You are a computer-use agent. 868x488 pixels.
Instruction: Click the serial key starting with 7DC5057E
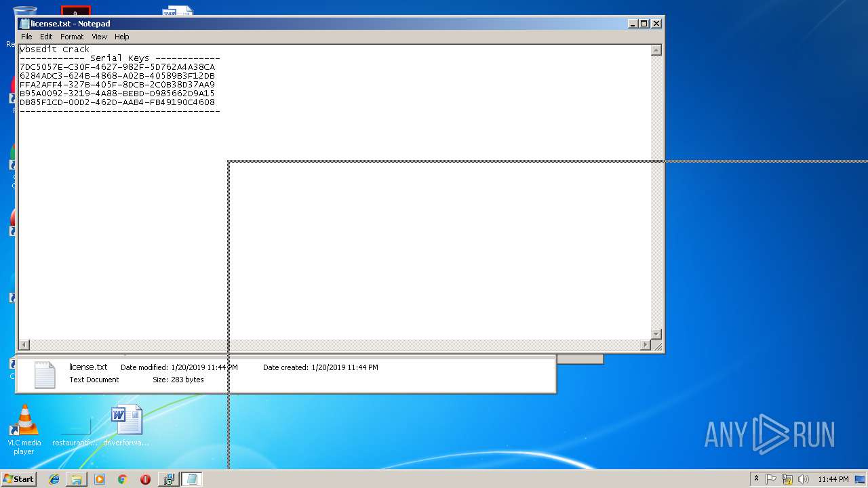click(x=117, y=67)
